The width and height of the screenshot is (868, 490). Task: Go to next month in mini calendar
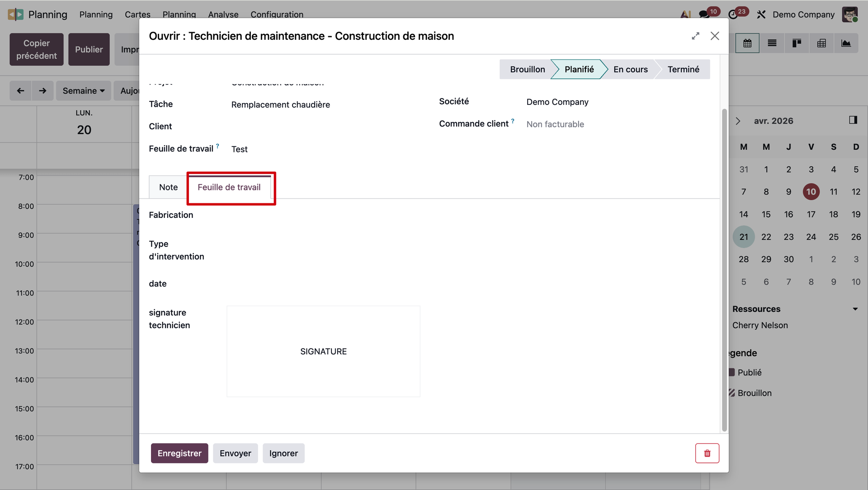(x=738, y=121)
